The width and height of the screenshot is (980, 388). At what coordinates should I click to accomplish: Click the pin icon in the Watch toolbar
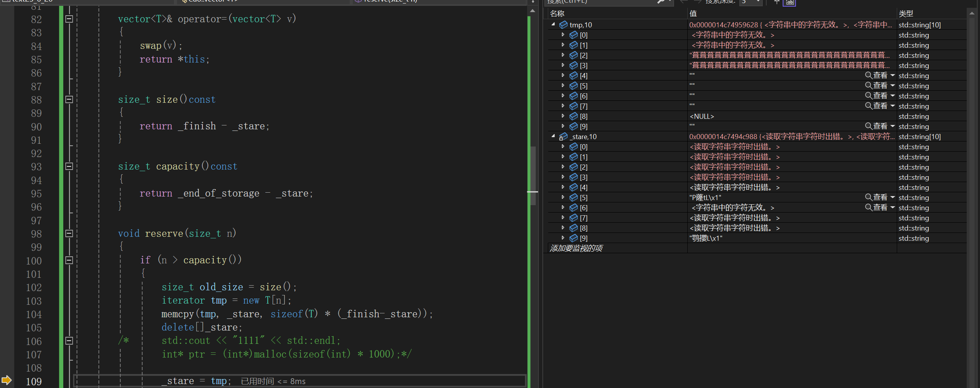(777, 2)
